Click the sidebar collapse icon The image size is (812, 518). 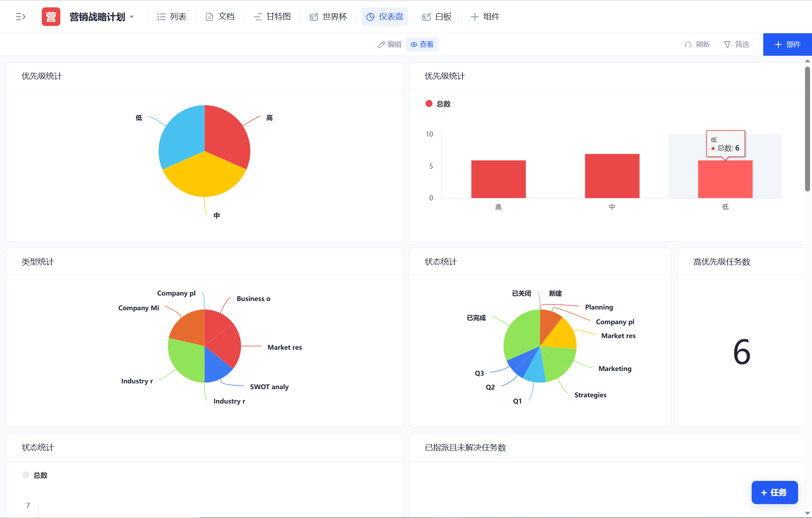pyautogui.click(x=21, y=17)
